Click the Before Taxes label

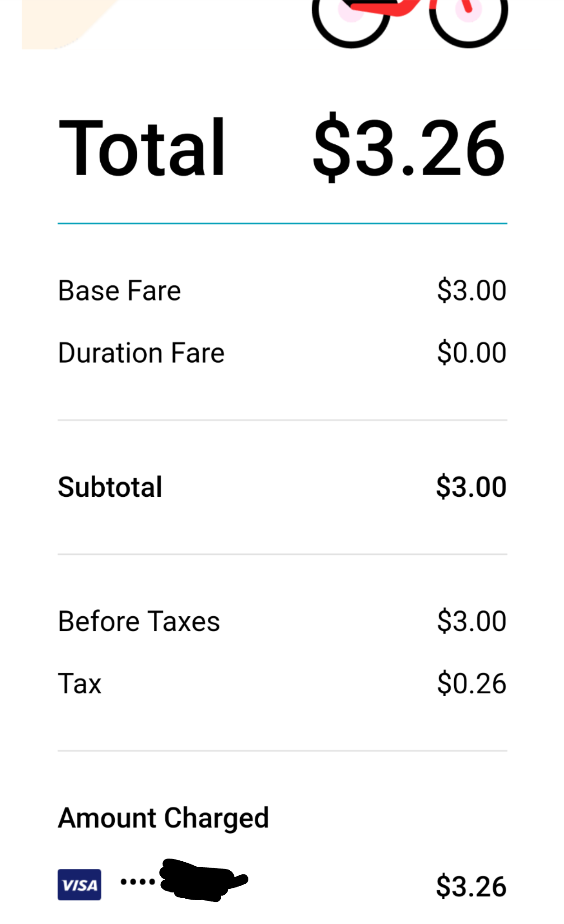(139, 621)
